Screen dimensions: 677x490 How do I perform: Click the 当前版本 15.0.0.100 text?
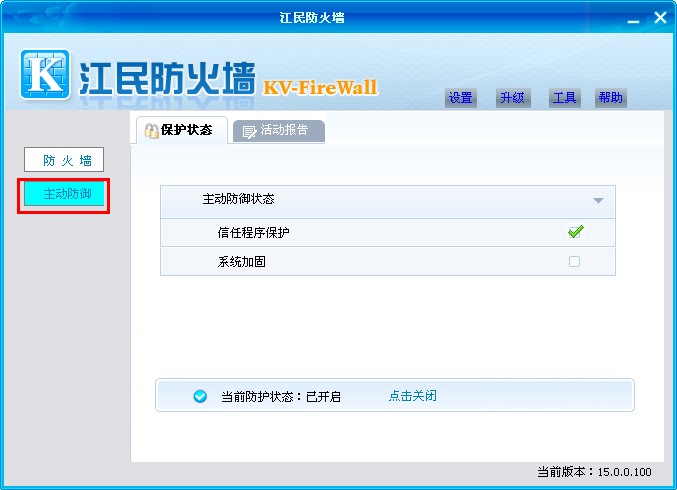(x=594, y=472)
